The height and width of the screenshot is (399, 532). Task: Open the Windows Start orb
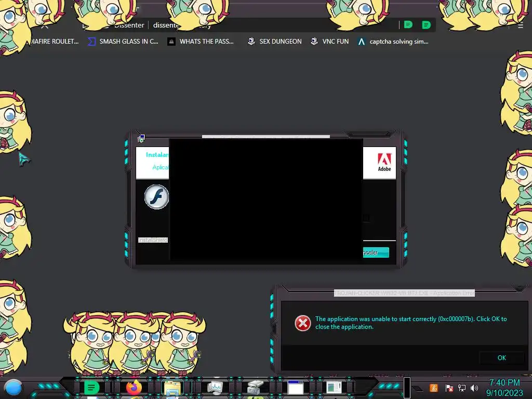[14, 388]
